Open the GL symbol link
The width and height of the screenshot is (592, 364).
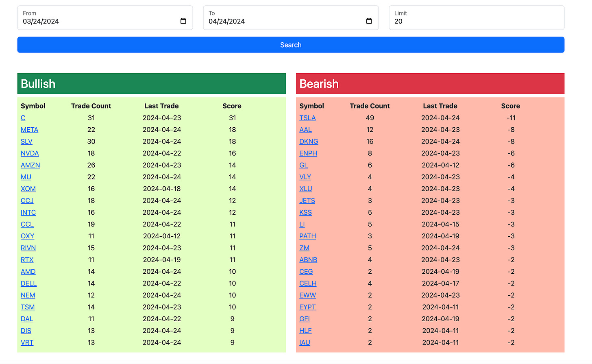pyautogui.click(x=304, y=165)
